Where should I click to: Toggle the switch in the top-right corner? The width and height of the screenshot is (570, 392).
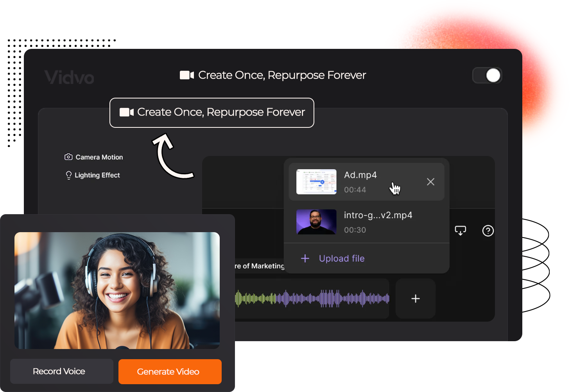pos(487,75)
